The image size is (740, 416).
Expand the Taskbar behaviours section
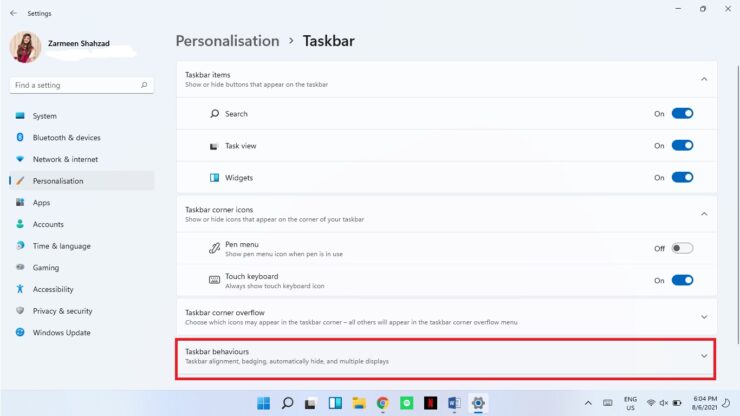703,356
